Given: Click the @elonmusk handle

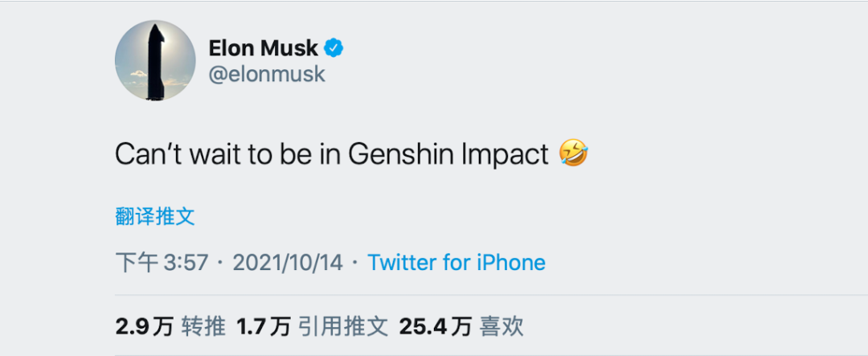Looking at the screenshot, I should (x=267, y=75).
